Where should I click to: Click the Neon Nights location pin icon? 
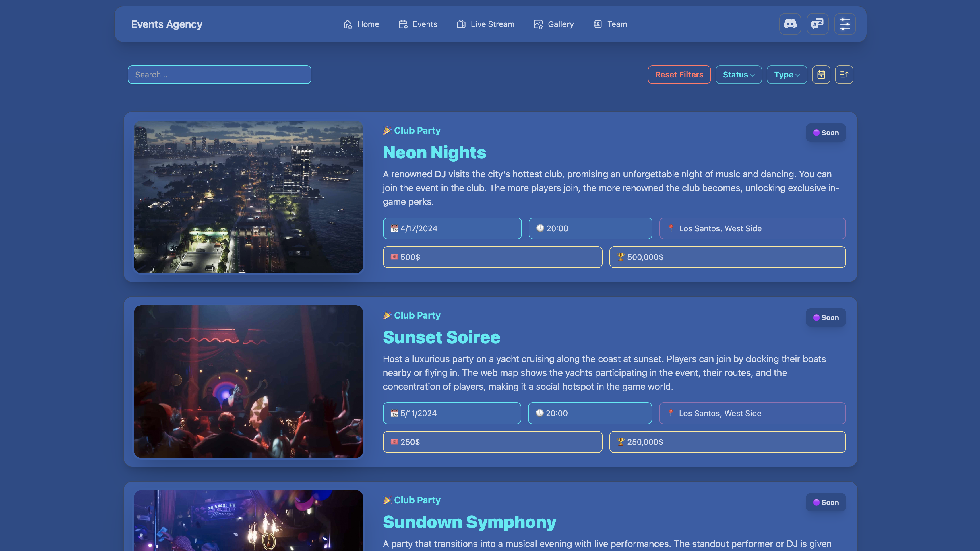[x=671, y=228]
